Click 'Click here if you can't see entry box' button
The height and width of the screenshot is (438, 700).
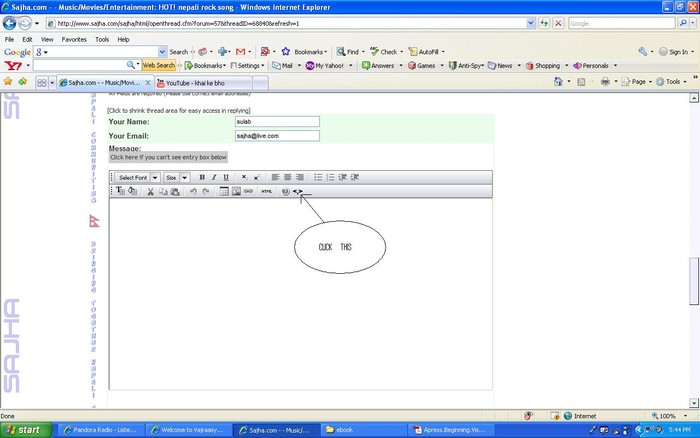click(x=169, y=157)
